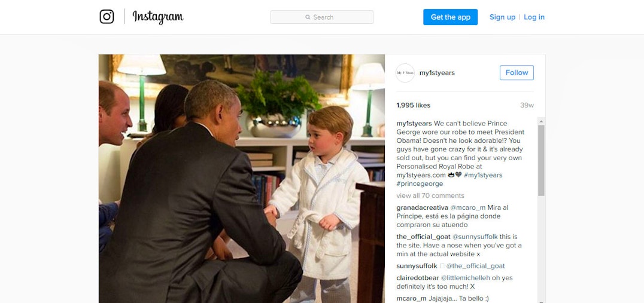Image resolution: width=644 pixels, height=303 pixels.
Task: Follow the my1styears account
Action: tap(517, 72)
